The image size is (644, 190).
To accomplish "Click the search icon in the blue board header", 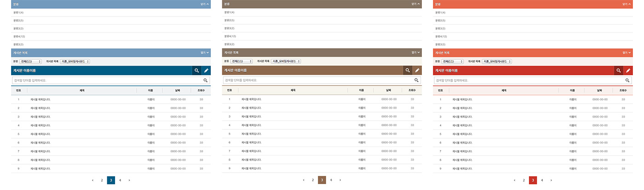I will [x=197, y=71].
